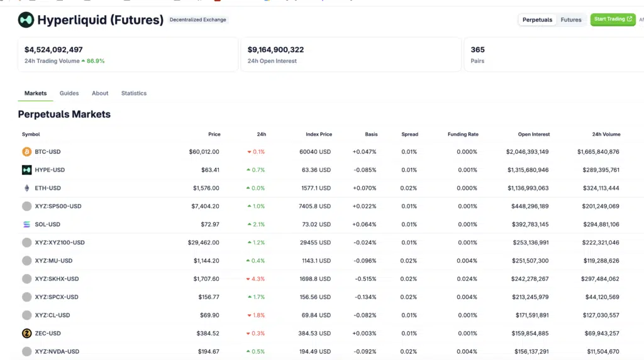Sort by the Spread column header
Image resolution: width=644 pixels, height=360 pixels.
[x=409, y=134]
